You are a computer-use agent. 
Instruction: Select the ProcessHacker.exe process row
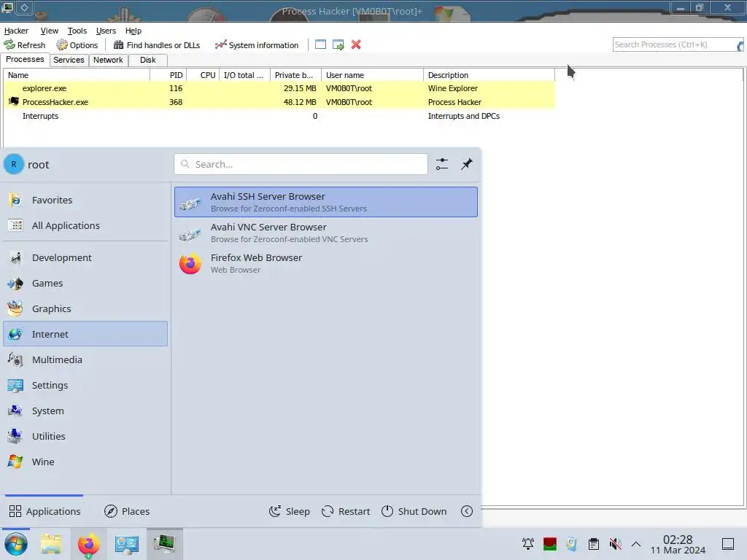click(x=279, y=102)
